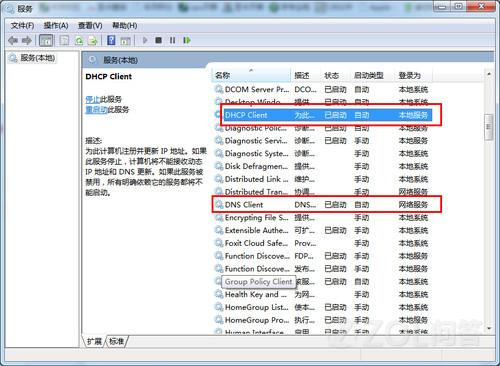Click the gear icon beside Diagnostic Servi...
500x366 pixels.
click(219, 140)
